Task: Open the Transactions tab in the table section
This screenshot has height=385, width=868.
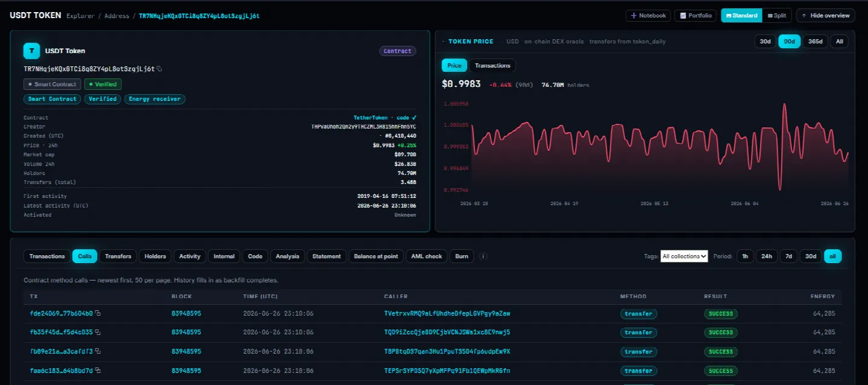Action: tap(47, 256)
